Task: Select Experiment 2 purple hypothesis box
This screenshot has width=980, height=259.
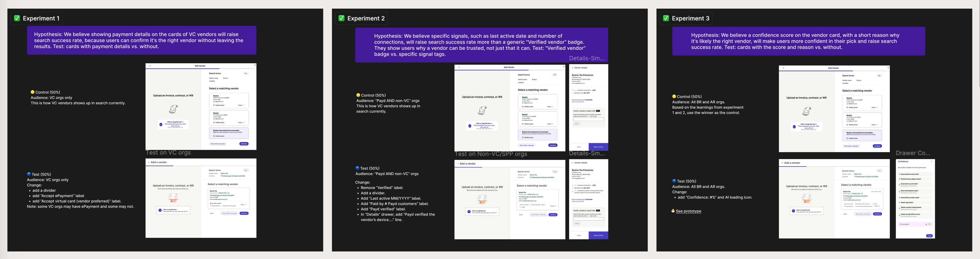Action: (482, 45)
